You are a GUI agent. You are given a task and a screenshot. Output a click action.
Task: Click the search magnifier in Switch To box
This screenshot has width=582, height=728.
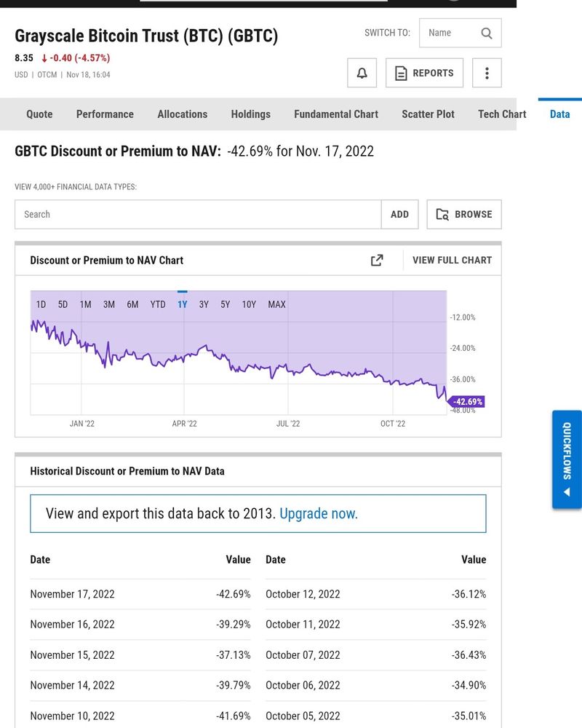coord(485,33)
